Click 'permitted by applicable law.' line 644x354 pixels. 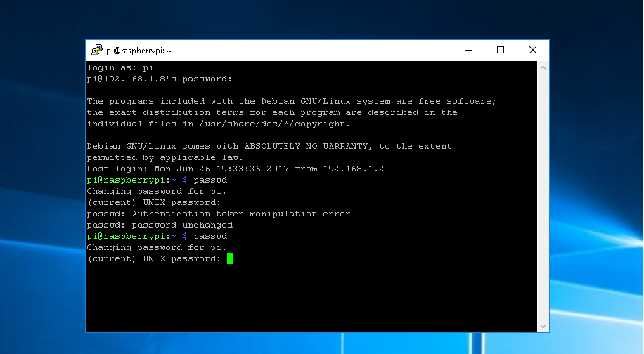pos(165,157)
